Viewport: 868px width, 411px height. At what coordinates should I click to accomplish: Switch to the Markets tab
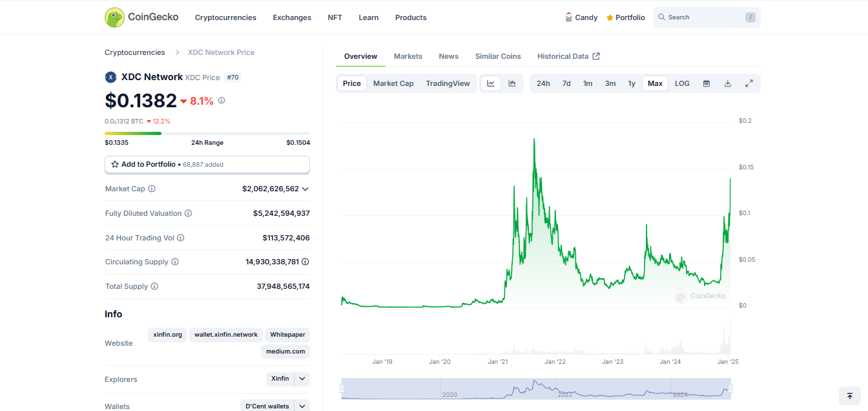pos(408,56)
